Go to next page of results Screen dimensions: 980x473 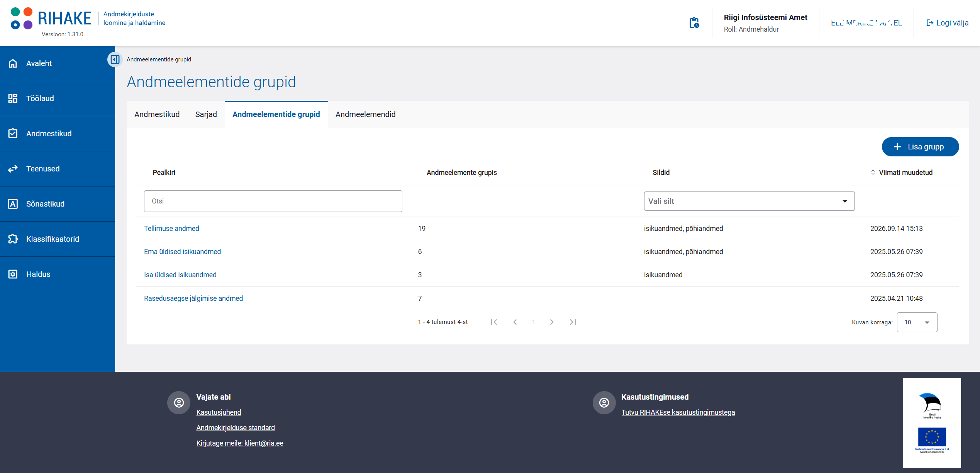pyautogui.click(x=552, y=322)
